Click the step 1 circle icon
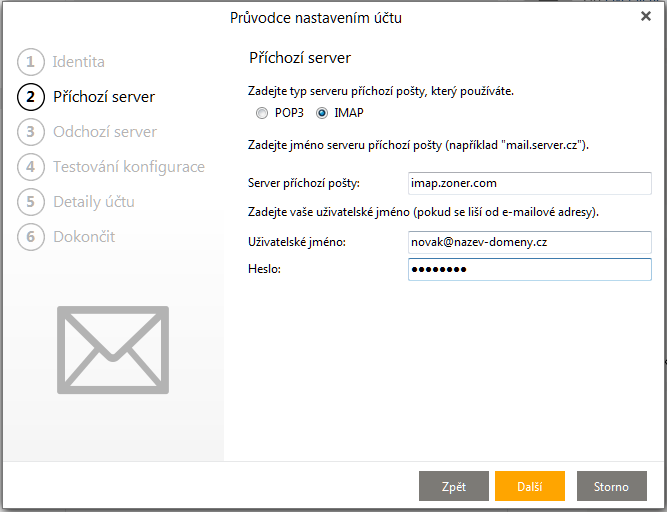This screenshot has width=667, height=512. coord(30,62)
